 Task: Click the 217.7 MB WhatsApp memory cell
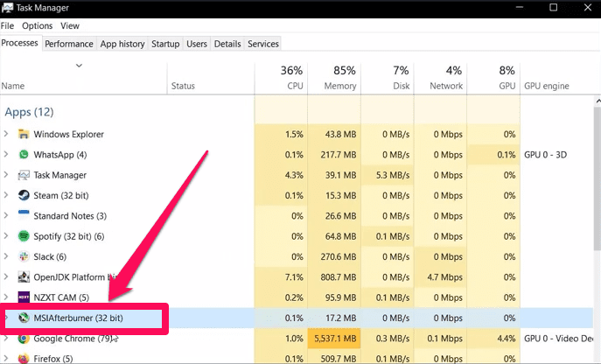click(334, 155)
